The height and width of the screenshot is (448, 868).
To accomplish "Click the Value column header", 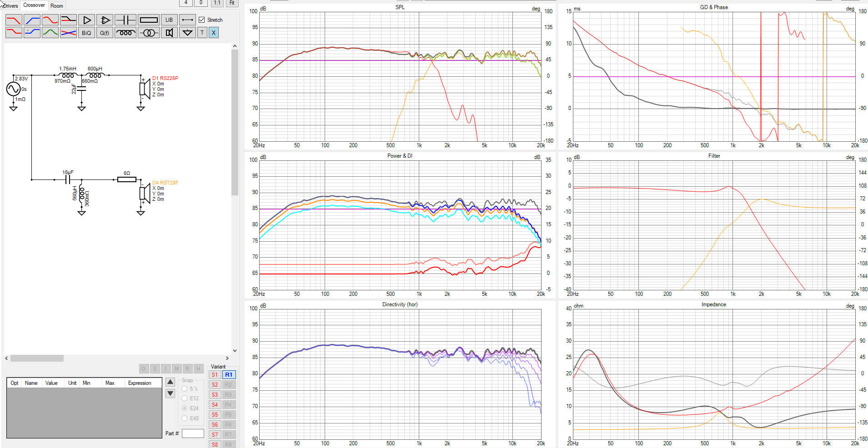I will [51, 383].
